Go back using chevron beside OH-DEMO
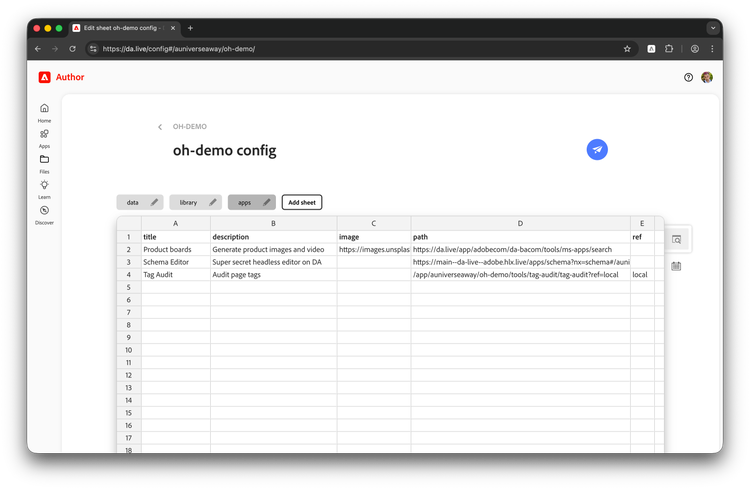 pyautogui.click(x=160, y=127)
